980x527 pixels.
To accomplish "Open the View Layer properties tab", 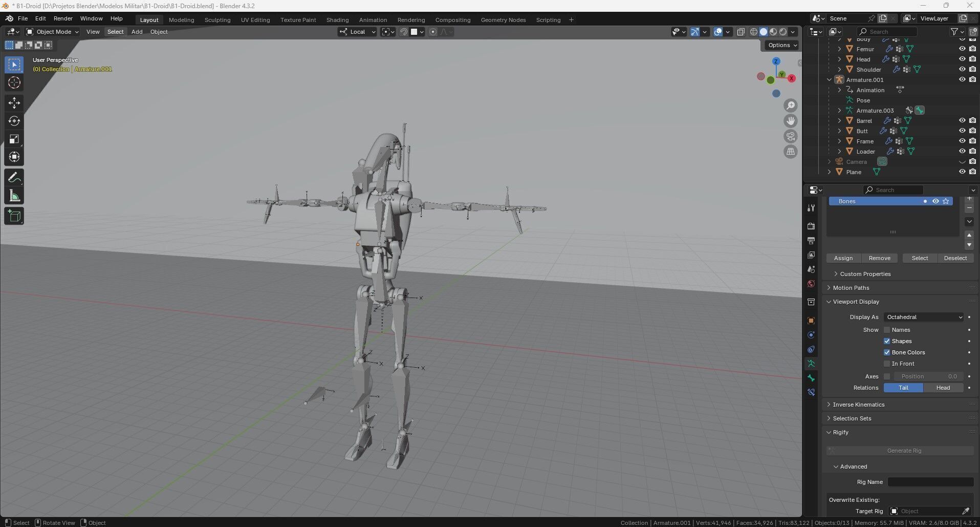I will [x=811, y=255].
